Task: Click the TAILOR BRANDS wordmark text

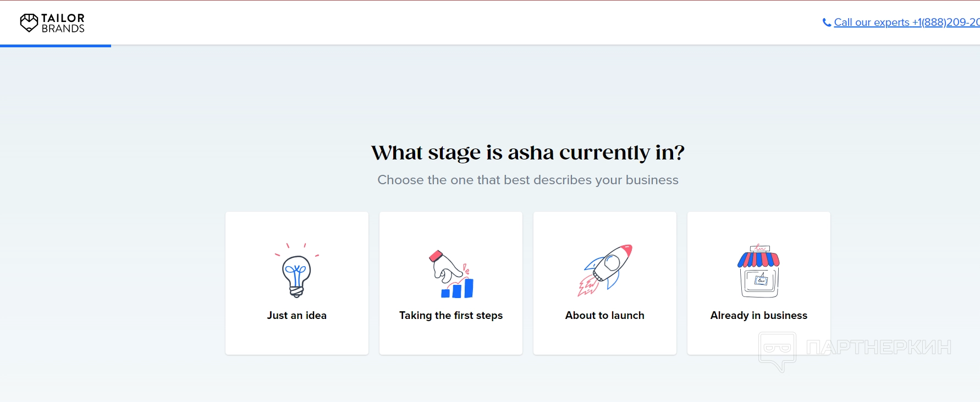Action: coord(63,23)
